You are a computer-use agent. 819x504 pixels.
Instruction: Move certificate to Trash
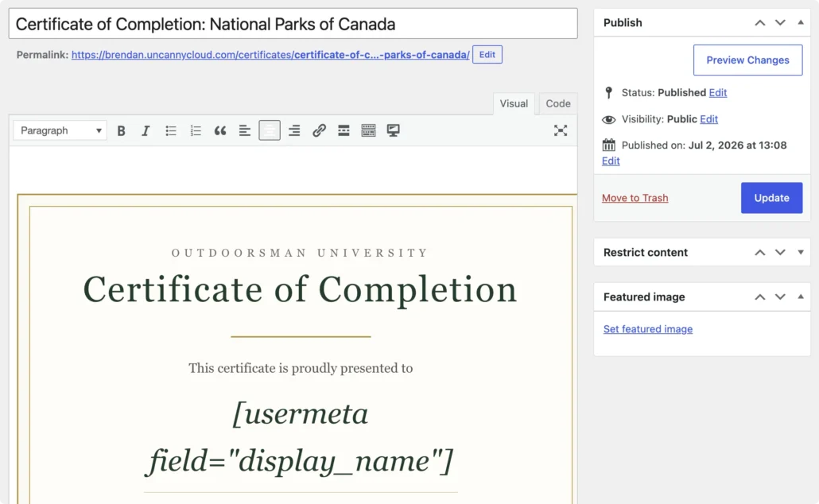(635, 198)
